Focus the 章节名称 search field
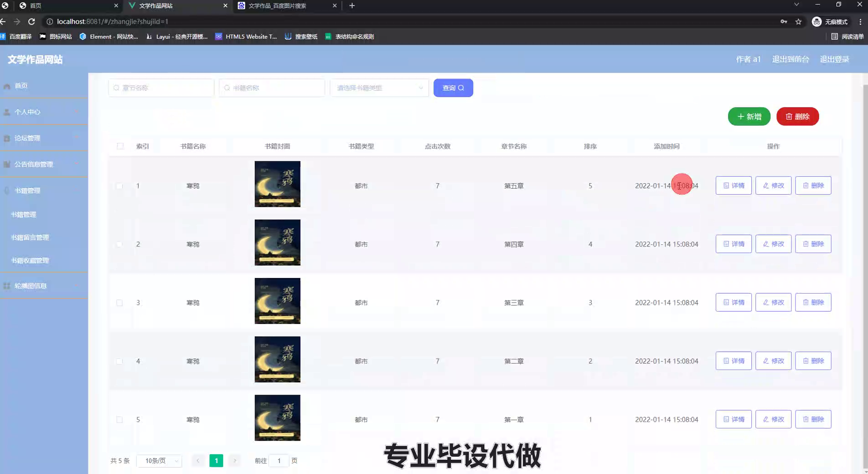 pyautogui.click(x=161, y=88)
